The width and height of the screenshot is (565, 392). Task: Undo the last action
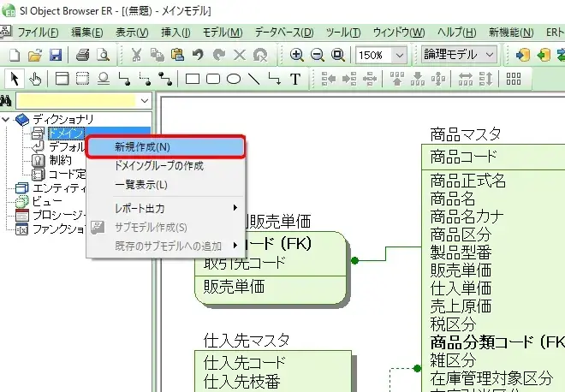coord(198,55)
